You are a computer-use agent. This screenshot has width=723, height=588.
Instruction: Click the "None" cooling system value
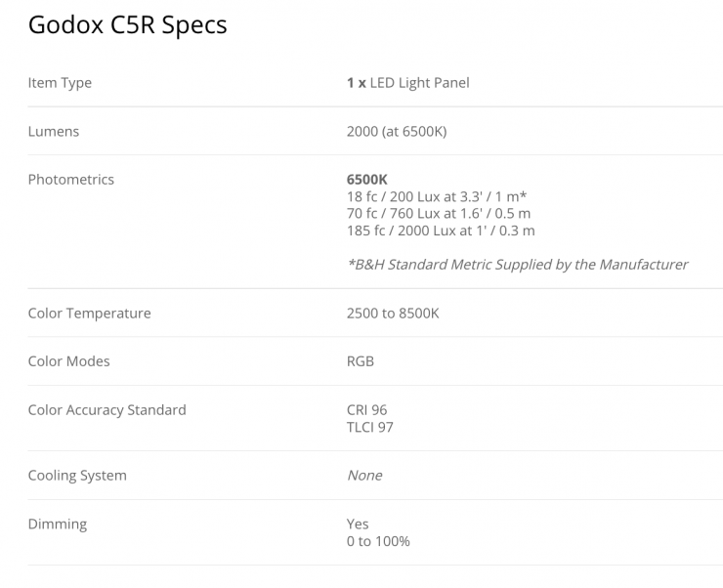(364, 476)
